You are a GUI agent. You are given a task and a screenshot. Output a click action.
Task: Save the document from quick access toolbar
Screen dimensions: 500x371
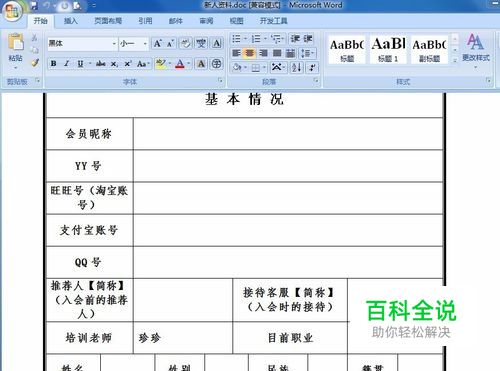[34, 6]
